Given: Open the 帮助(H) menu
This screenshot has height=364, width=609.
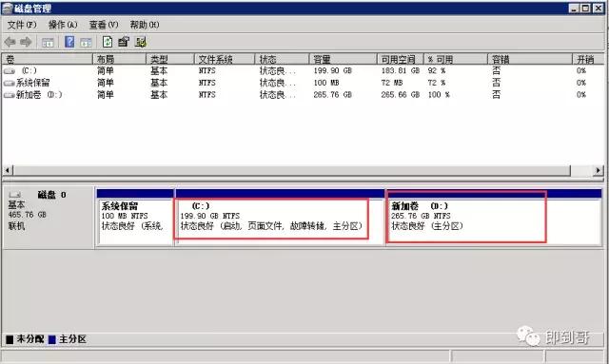Looking at the screenshot, I should point(145,25).
